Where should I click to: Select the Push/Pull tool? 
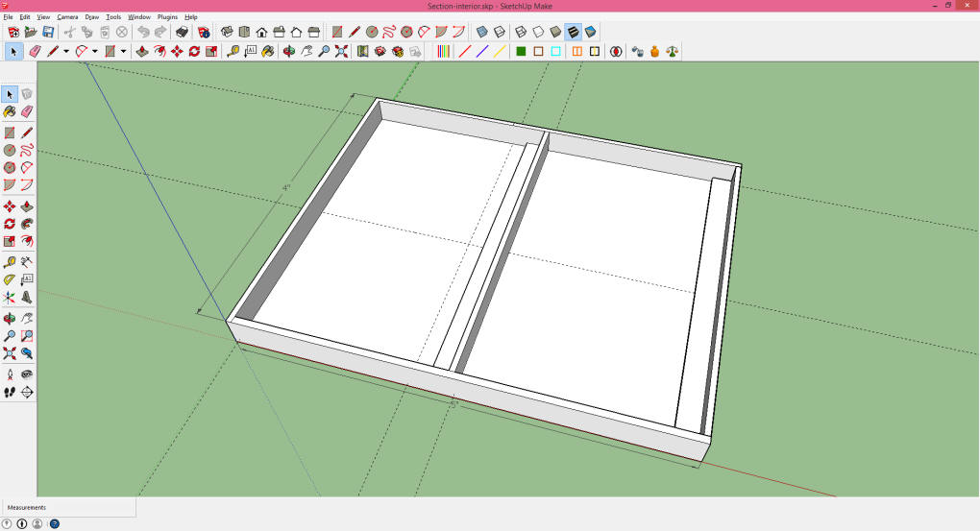click(x=142, y=51)
